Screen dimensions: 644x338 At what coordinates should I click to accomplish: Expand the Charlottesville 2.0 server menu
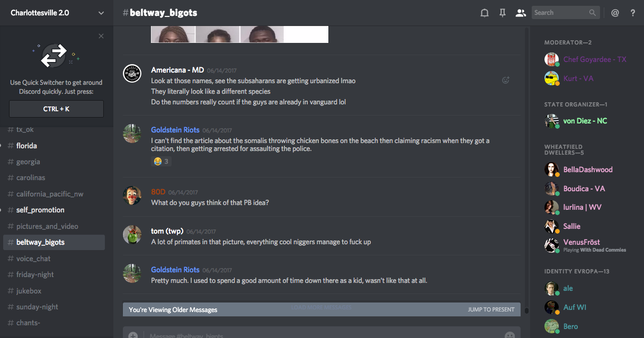101,13
